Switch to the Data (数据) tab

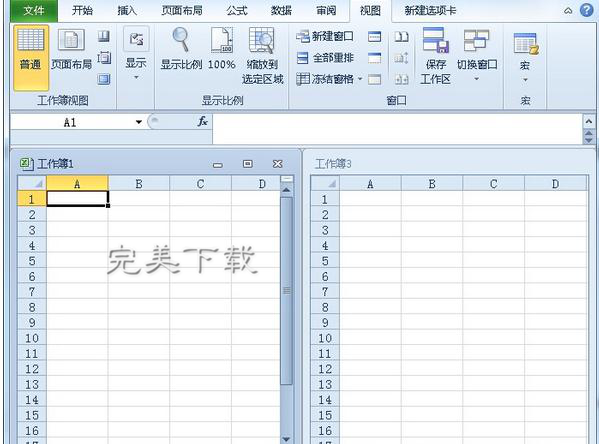(x=281, y=10)
